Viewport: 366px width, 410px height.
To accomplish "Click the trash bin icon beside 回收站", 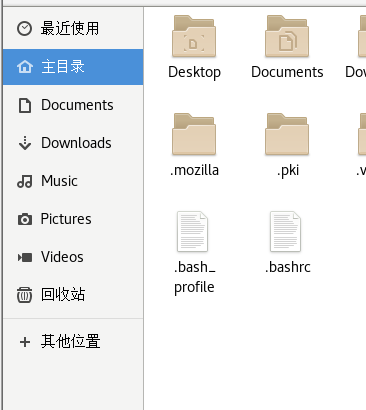I will pyautogui.click(x=25, y=295).
